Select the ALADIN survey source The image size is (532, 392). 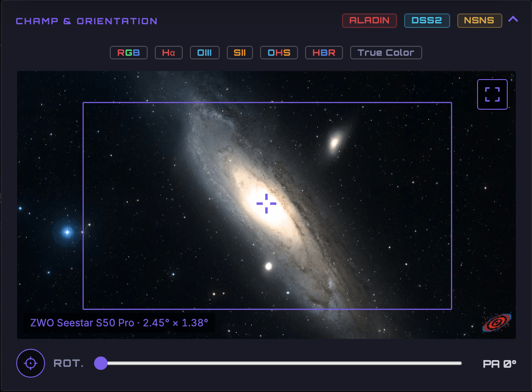point(369,21)
